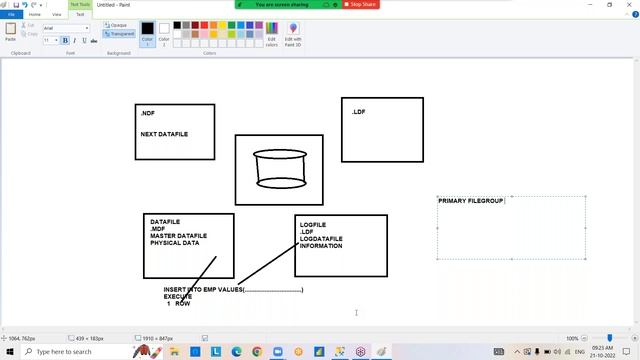Select Color 2 background box
Viewport: 640px width, 360px height.
164,34
